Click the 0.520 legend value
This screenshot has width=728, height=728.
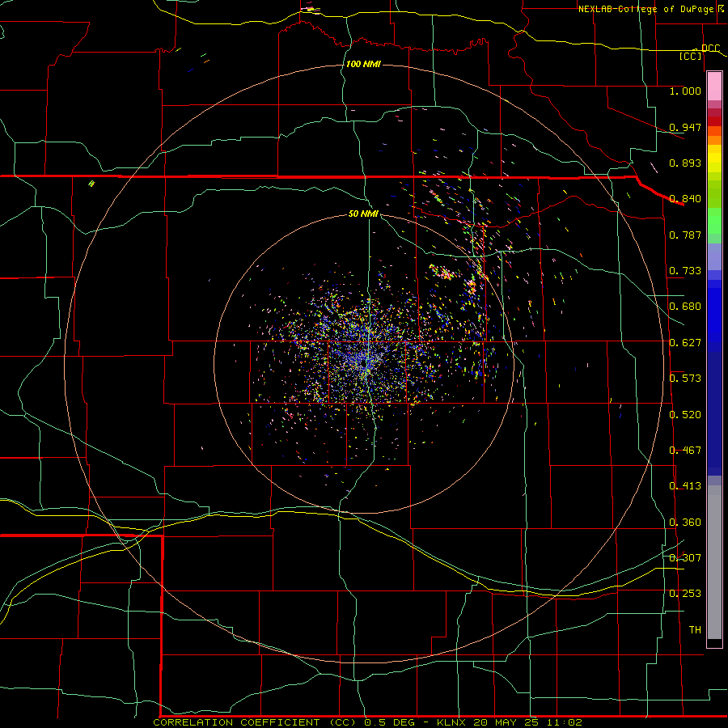[x=685, y=415]
